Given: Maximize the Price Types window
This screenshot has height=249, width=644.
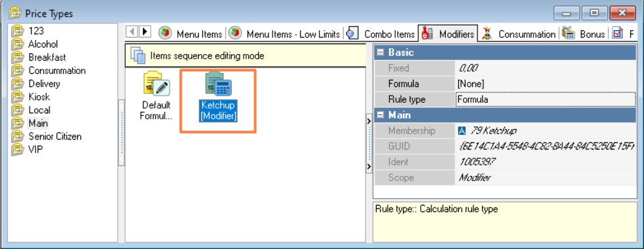Looking at the screenshot, I should (x=594, y=13).
